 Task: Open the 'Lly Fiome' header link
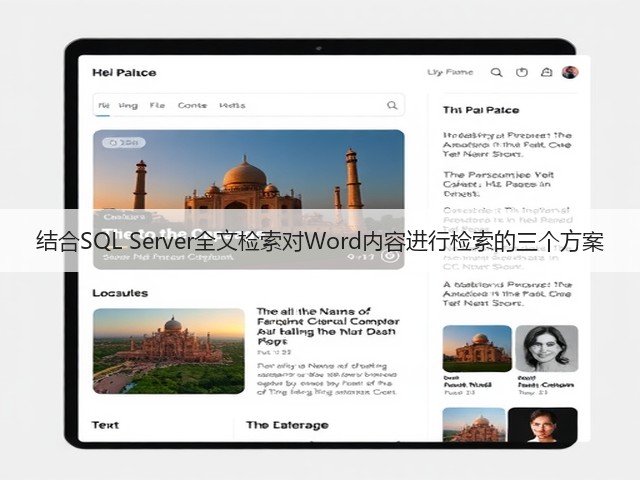450,72
